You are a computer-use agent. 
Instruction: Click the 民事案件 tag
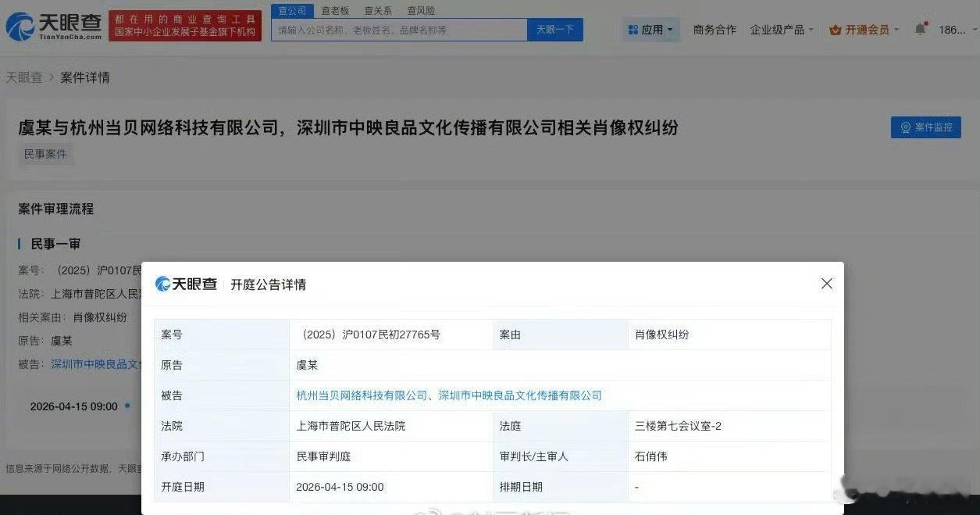click(x=45, y=154)
